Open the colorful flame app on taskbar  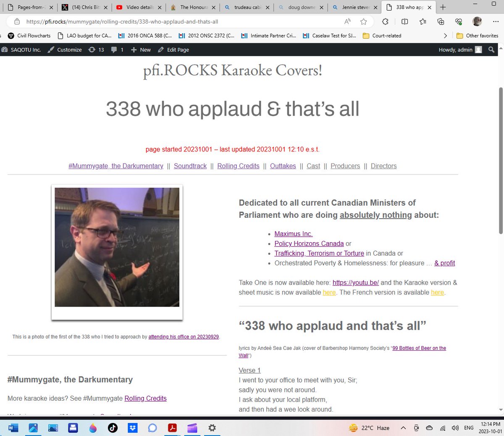pyautogui.click(x=93, y=428)
